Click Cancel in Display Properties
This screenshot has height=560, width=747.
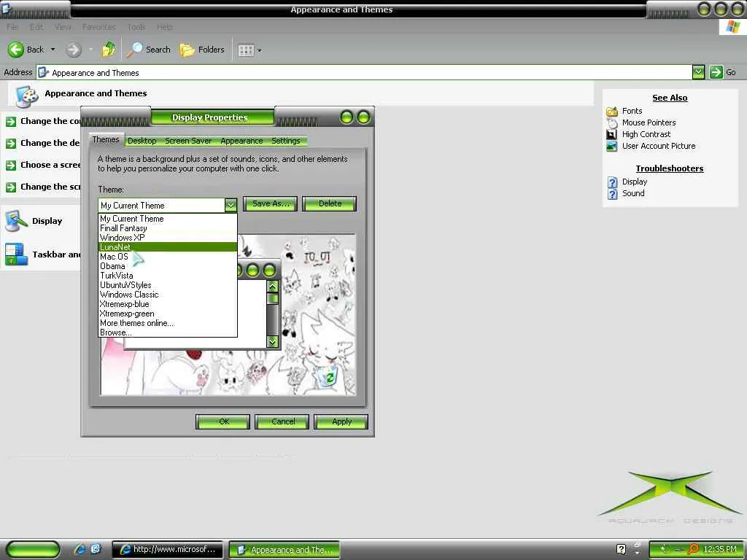tap(282, 422)
